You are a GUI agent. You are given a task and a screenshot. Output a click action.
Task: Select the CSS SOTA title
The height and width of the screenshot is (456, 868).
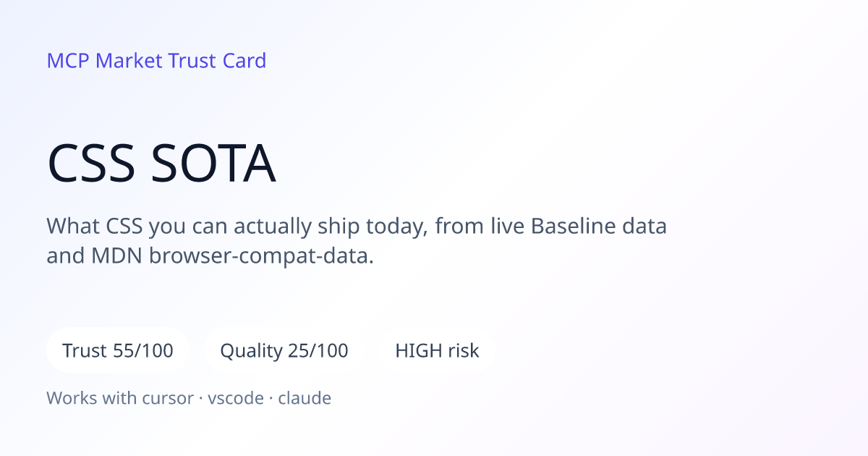161,164
